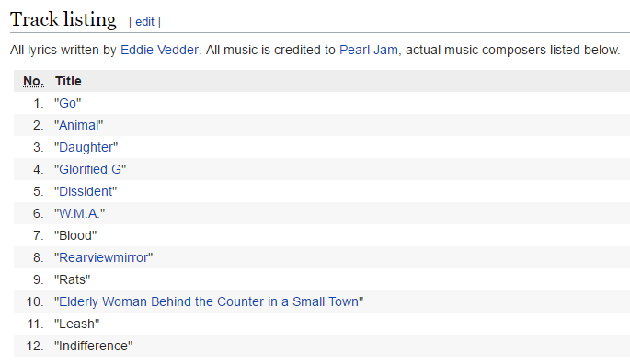Open the "W.M.A." song link

pyautogui.click(x=79, y=214)
